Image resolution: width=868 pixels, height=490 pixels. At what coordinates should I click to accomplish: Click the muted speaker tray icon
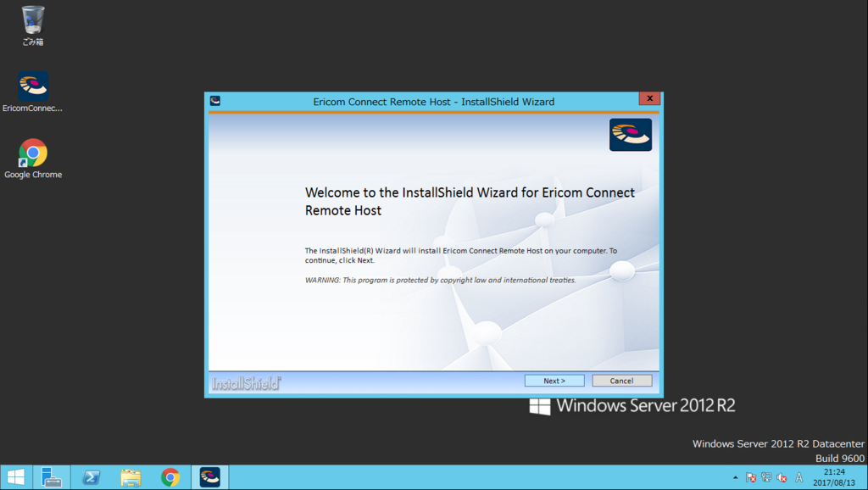[782, 477]
